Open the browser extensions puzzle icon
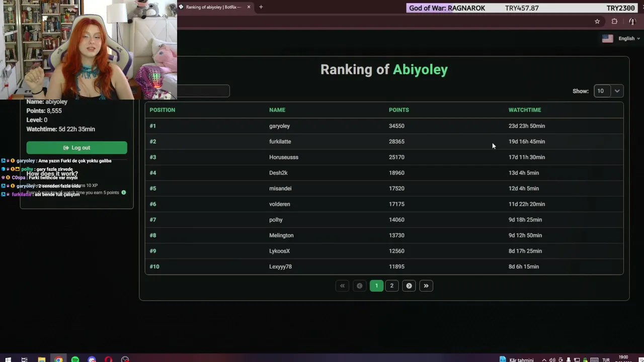644x362 pixels. coord(614,22)
